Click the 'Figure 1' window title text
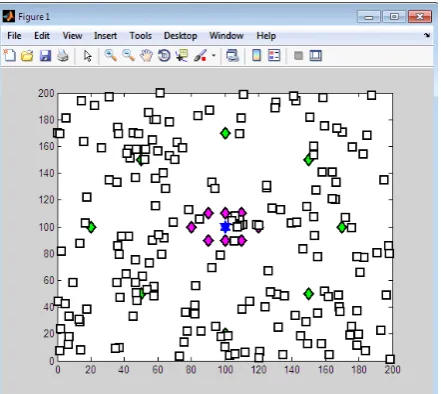The width and height of the screenshot is (441, 394). [34, 17]
